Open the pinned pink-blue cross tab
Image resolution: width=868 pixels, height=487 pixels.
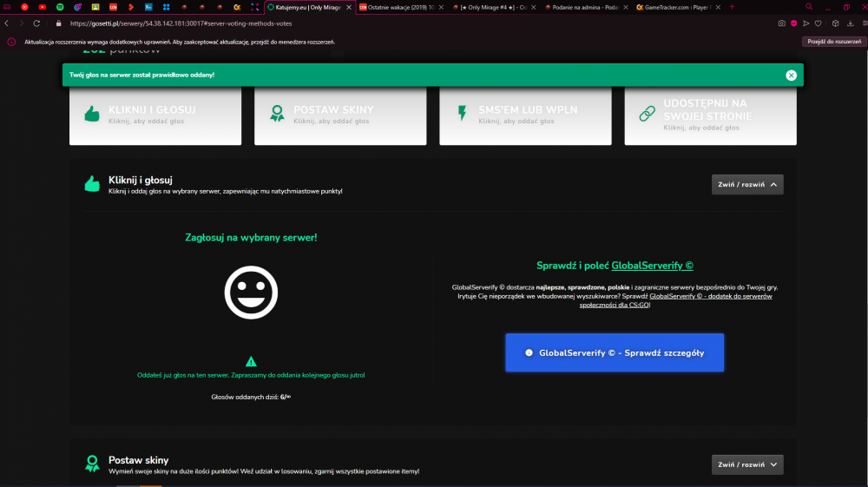tap(254, 7)
